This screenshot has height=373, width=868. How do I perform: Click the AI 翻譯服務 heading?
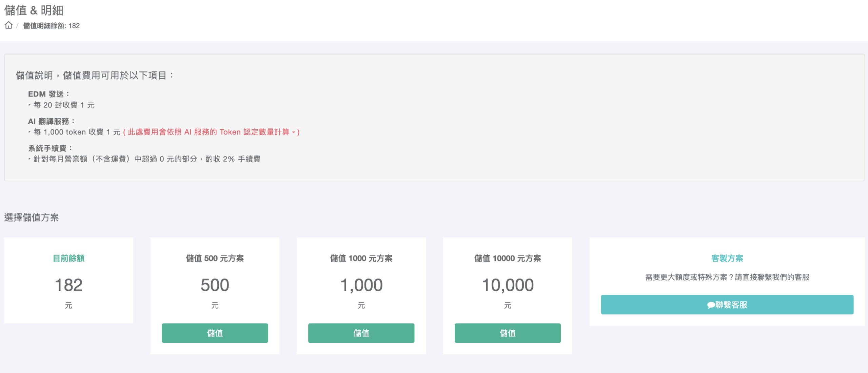(51, 121)
